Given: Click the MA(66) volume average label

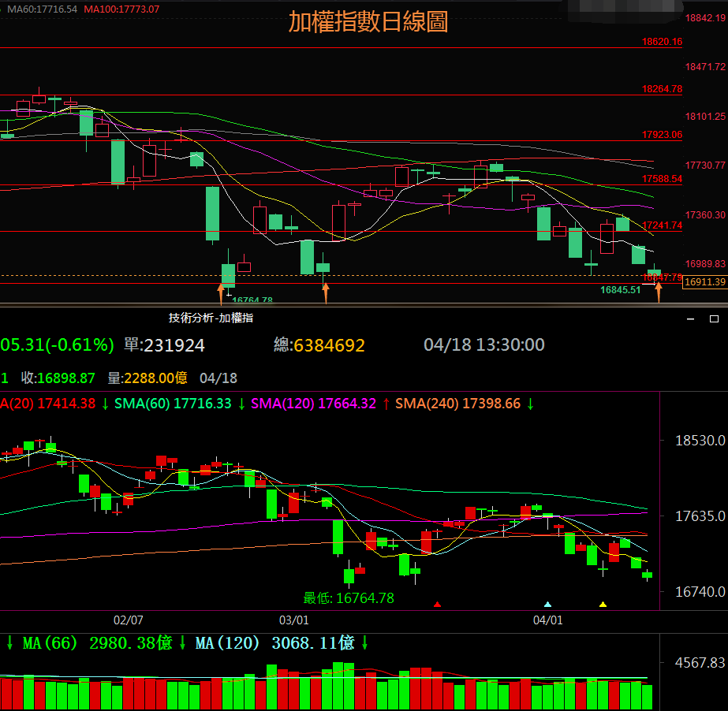Looking at the screenshot, I should click(97, 643).
